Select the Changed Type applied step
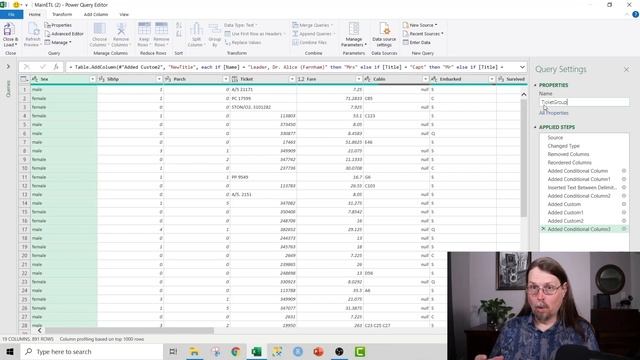 click(563, 146)
